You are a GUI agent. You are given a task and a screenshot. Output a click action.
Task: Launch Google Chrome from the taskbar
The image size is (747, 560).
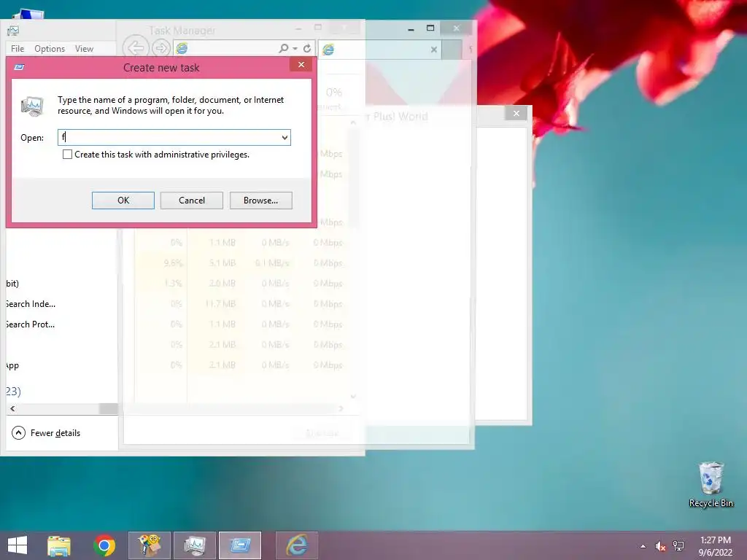(x=104, y=545)
